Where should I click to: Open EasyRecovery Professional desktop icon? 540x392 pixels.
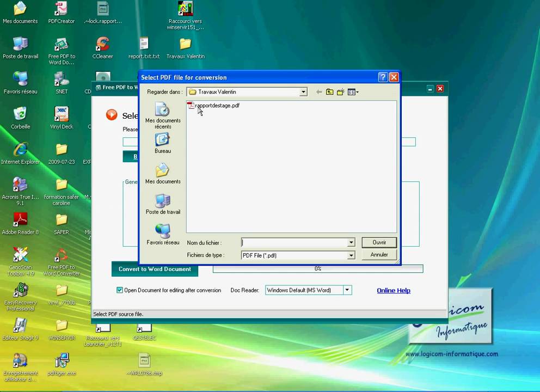pos(20,297)
